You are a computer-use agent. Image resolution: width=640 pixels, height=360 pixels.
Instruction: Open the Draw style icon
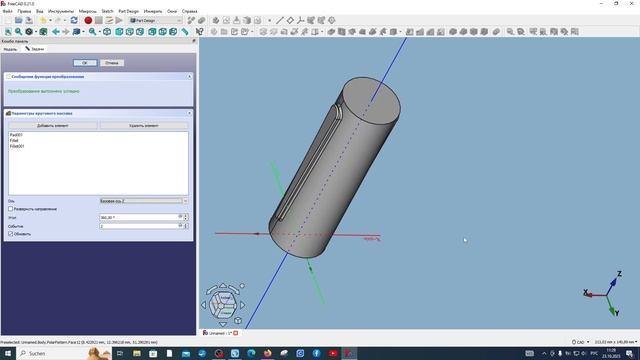pos(29,32)
